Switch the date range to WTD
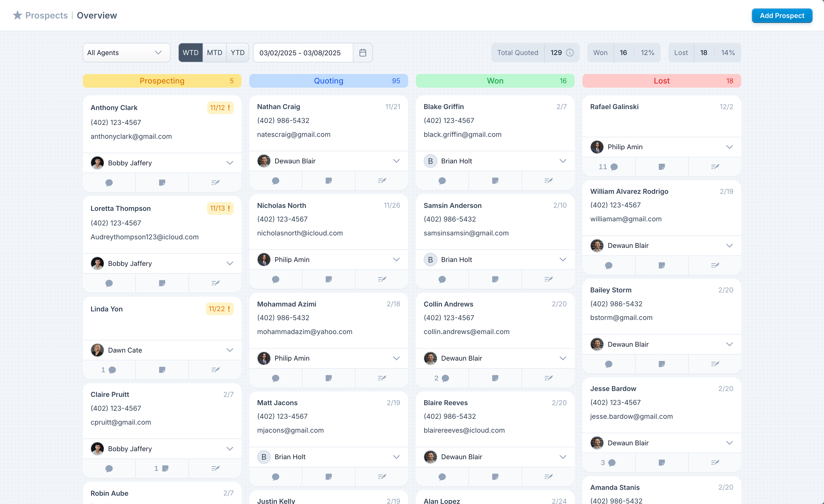 [191, 53]
